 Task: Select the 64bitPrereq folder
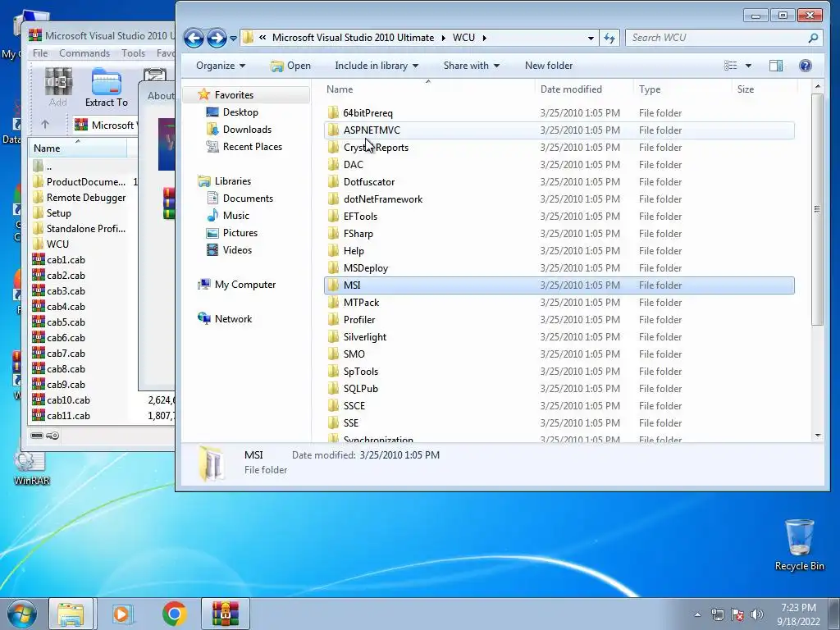pos(559,113)
